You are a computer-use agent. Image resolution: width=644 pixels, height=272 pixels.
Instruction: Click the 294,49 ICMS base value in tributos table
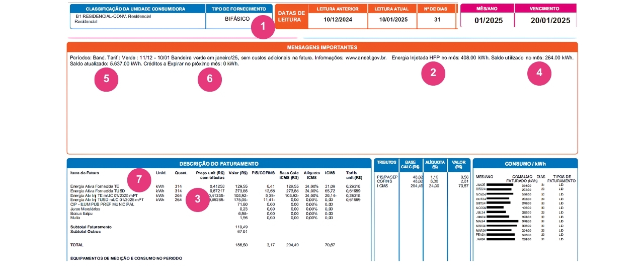[417, 186]
